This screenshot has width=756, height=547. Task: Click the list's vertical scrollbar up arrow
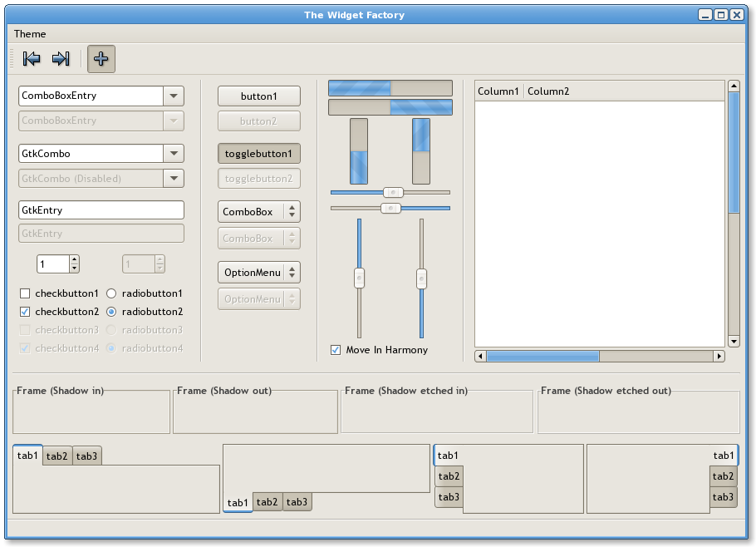click(734, 86)
